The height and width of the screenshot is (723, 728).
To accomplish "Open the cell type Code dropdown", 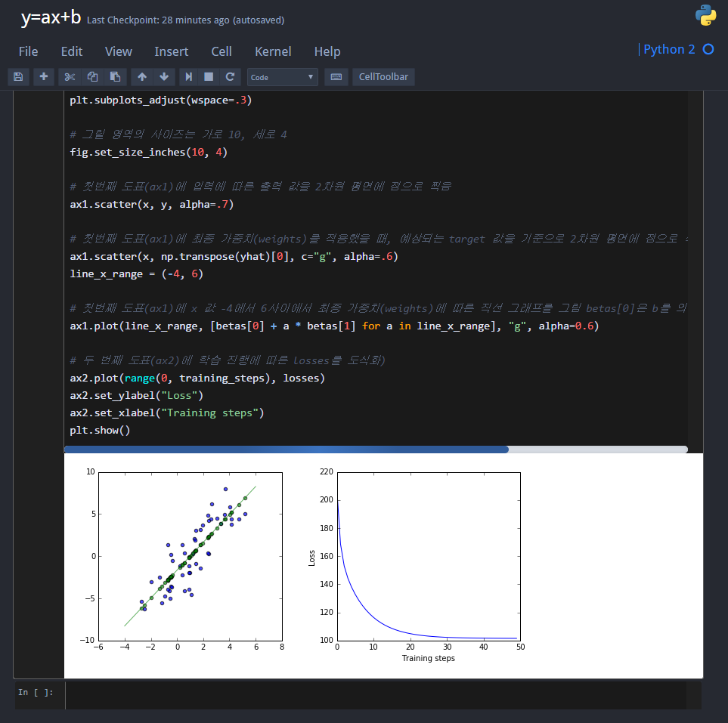I will (x=282, y=77).
